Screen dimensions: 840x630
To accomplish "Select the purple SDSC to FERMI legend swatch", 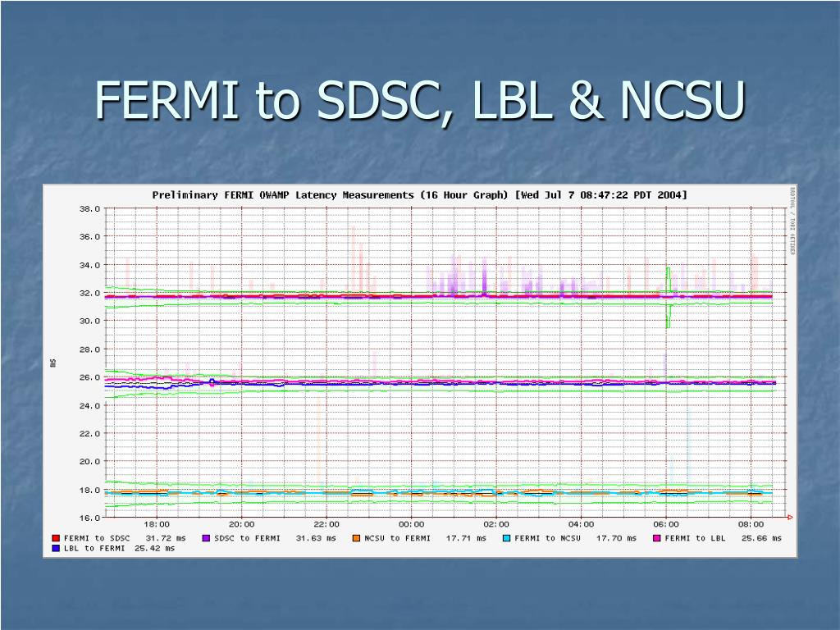I will (x=206, y=538).
